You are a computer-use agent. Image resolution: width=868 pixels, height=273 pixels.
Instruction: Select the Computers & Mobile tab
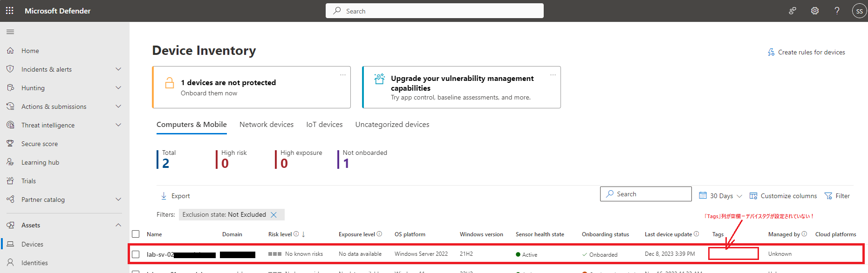click(x=191, y=125)
